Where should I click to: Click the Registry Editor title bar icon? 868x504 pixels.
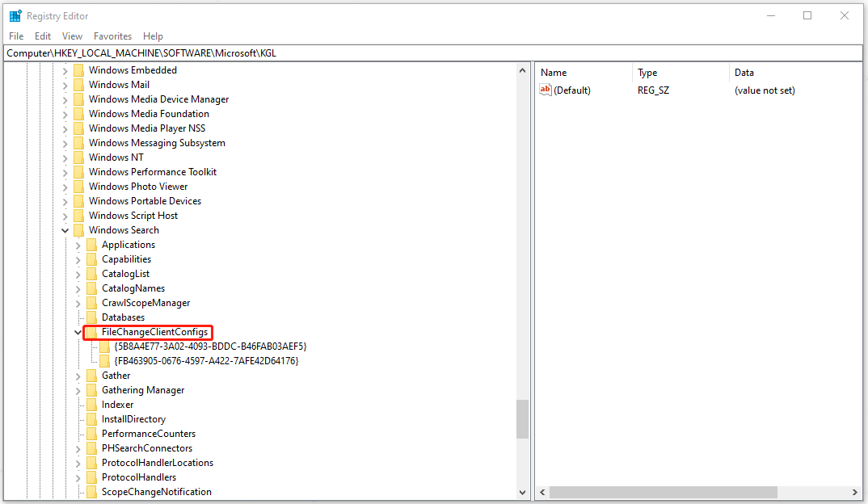[x=15, y=15]
